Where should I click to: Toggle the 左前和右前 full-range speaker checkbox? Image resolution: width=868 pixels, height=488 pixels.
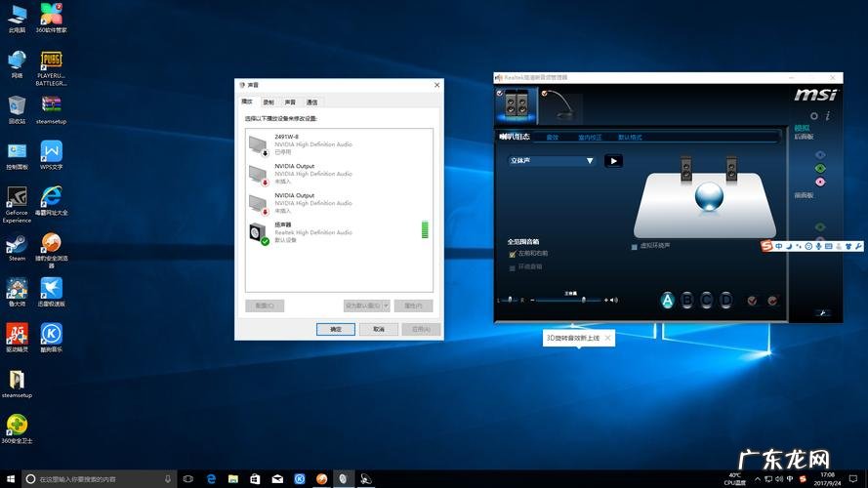tap(513, 254)
